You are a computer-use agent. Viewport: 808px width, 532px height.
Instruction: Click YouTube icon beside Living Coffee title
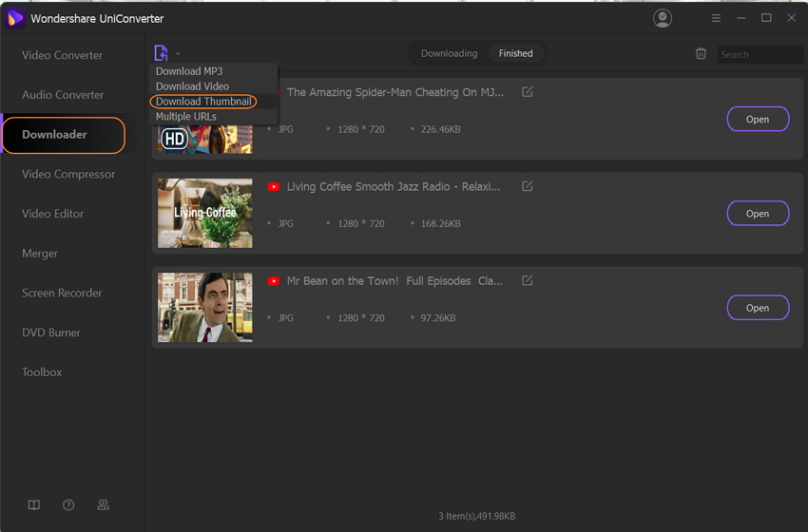tap(274, 186)
